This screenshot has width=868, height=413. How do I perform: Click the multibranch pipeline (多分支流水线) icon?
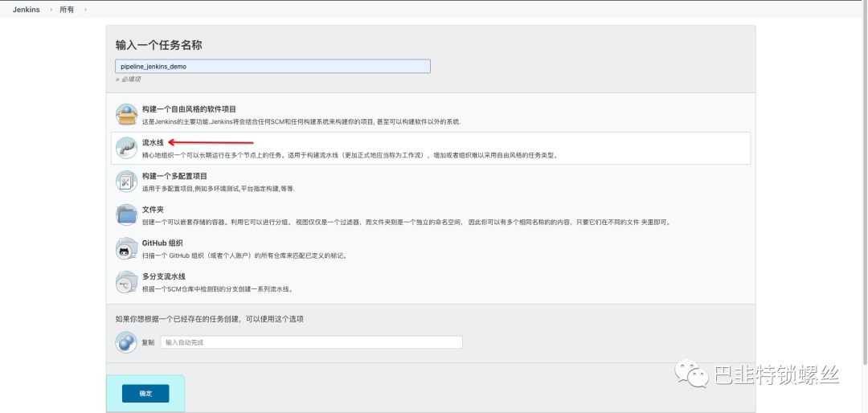click(126, 282)
